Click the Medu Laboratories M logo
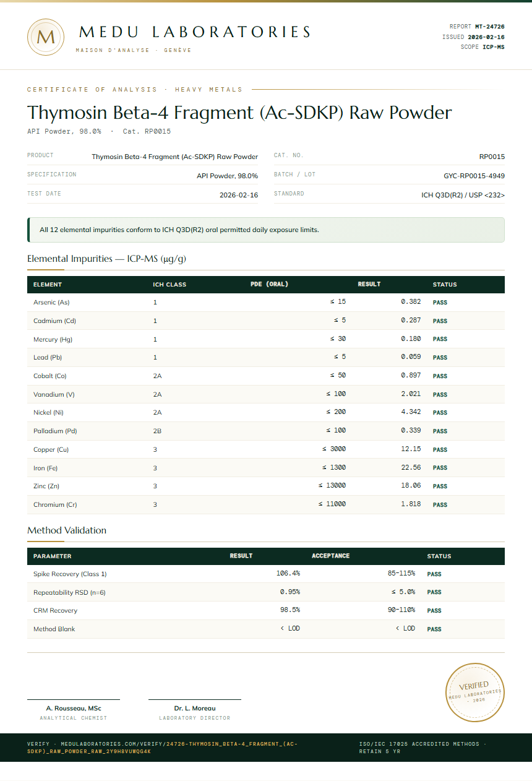 click(x=46, y=37)
